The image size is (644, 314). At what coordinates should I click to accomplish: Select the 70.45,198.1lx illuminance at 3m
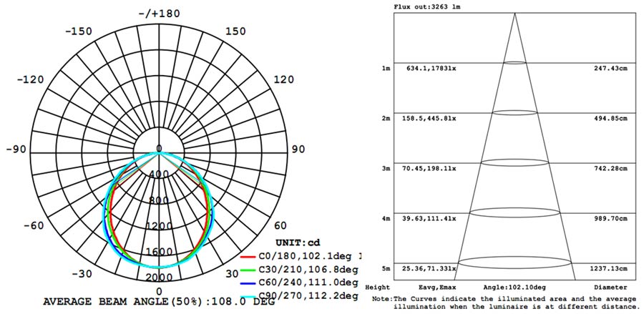pyautogui.click(x=428, y=169)
